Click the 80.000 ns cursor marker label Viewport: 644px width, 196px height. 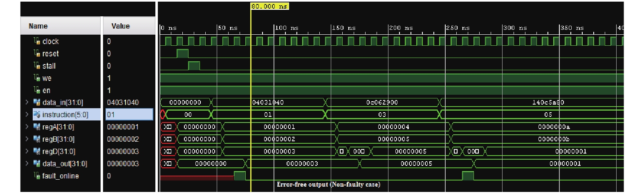pos(269,6)
